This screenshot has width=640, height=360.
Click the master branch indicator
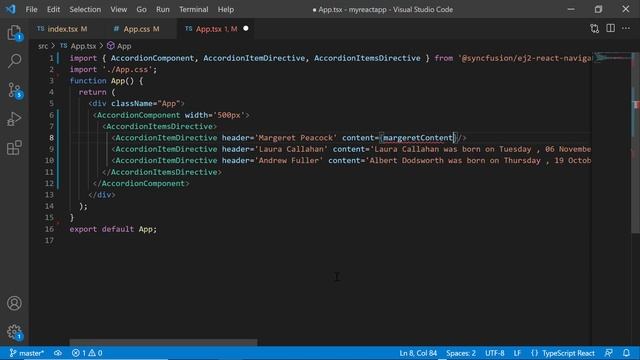[x=27, y=353]
